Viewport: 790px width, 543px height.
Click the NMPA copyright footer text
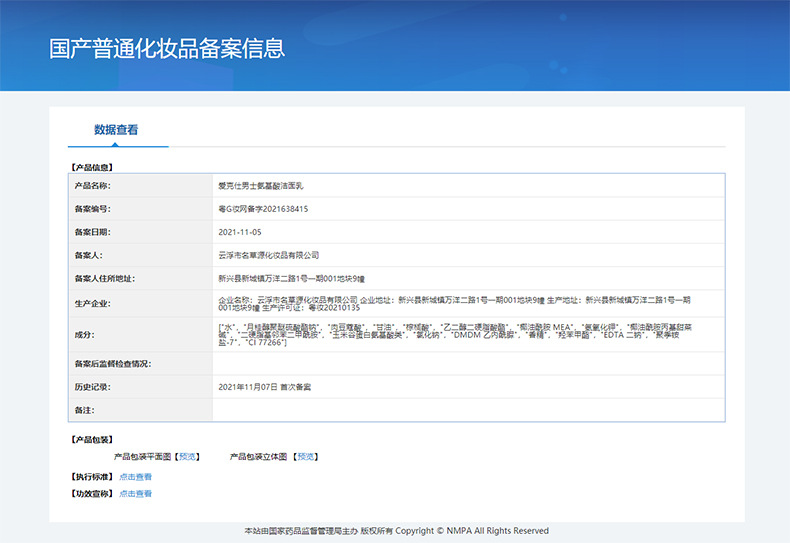397,531
